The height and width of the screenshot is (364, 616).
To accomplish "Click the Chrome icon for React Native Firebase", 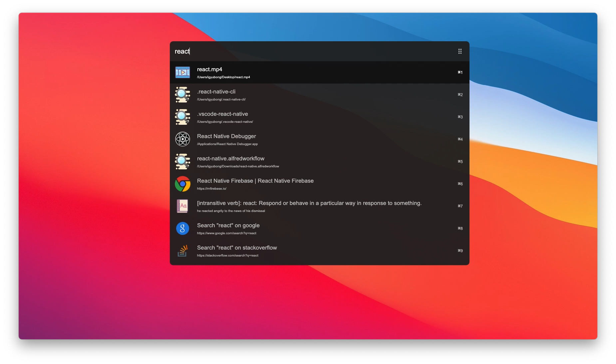I will 182,184.
